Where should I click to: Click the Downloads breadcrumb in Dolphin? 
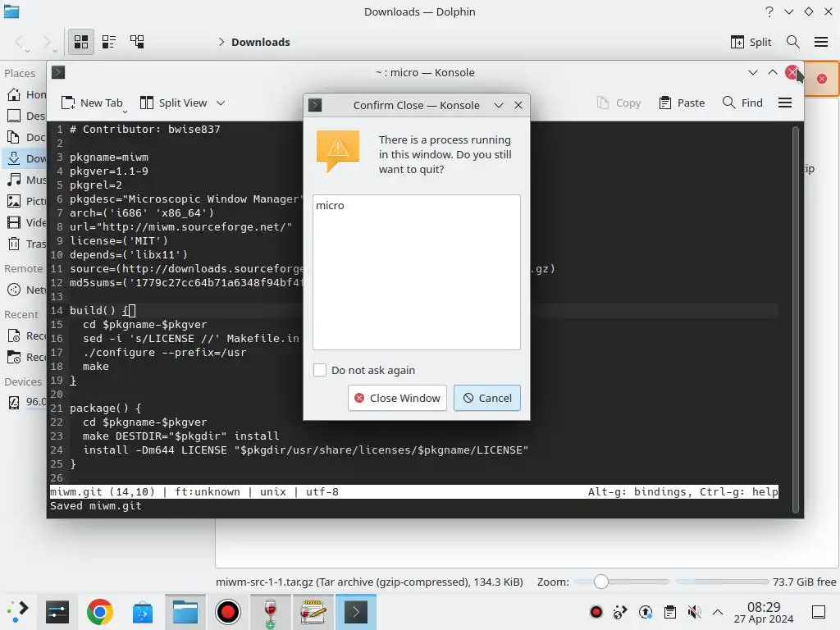(260, 43)
